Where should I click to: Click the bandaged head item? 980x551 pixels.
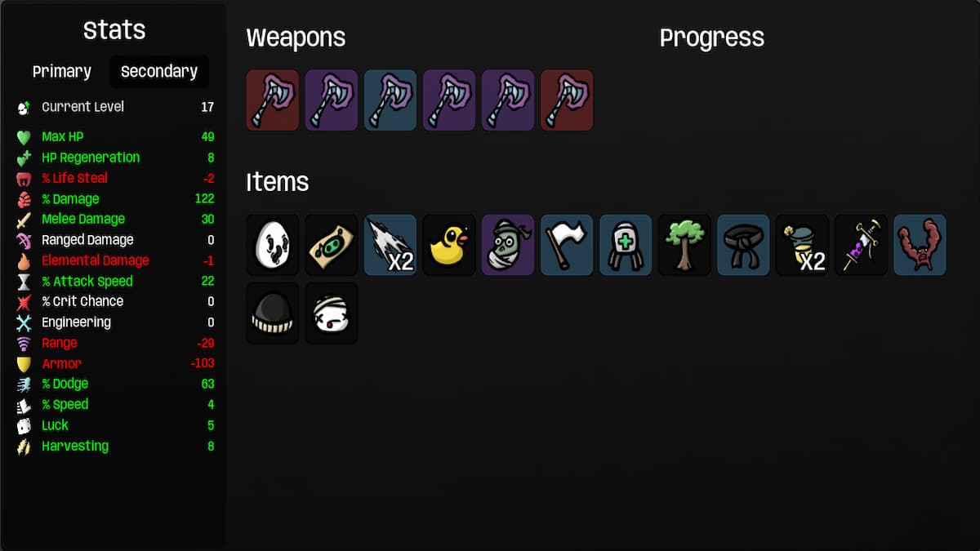click(x=331, y=313)
